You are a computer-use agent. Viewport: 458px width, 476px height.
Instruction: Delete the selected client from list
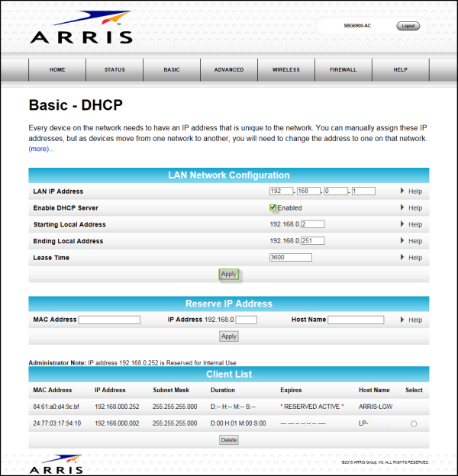pos(228,440)
